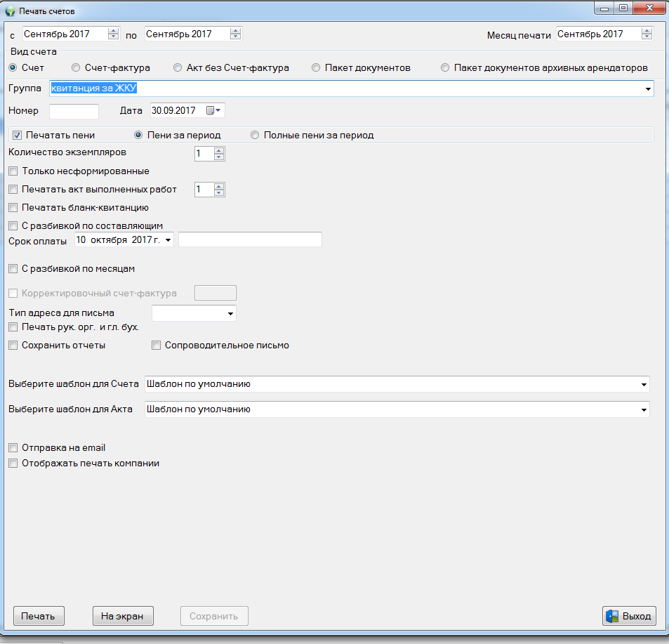Click the На экран button
Screen dimensions: 669x644
click(x=122, y=616)
